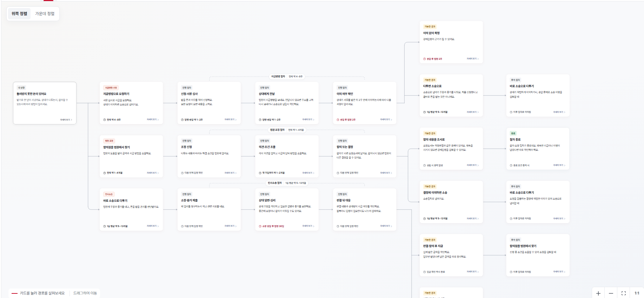This screenshot has height=298, width=644.
Task: Click the 지급명령 신청 red tag
Action: pyautogui.click(x=111, y=88)
